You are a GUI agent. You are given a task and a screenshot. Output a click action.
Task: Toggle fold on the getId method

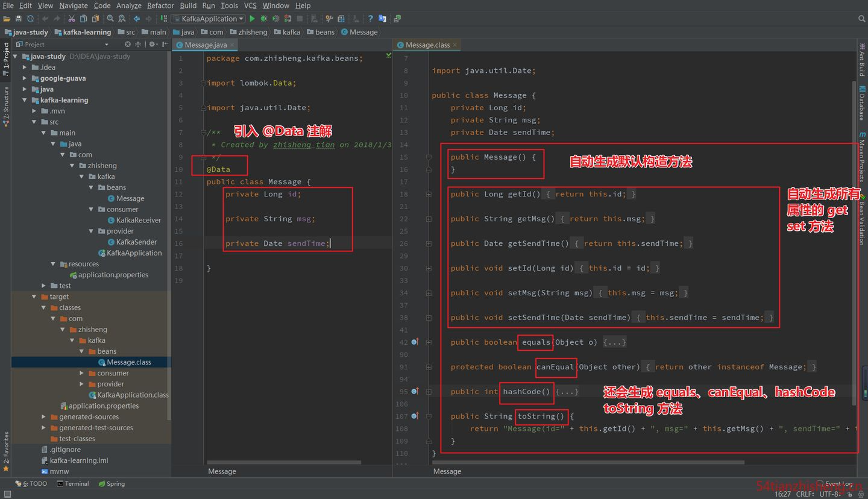(x=429, y=194)
